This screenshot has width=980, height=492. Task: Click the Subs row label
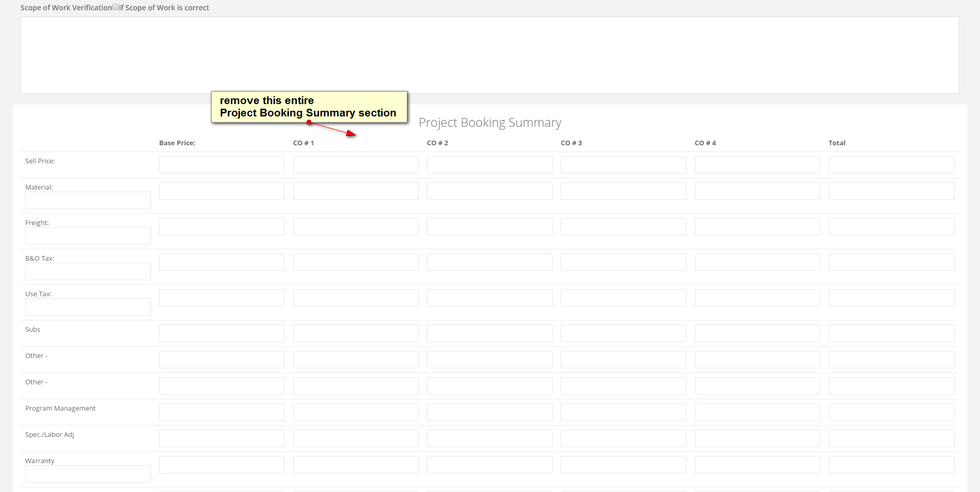coord(32,330)
